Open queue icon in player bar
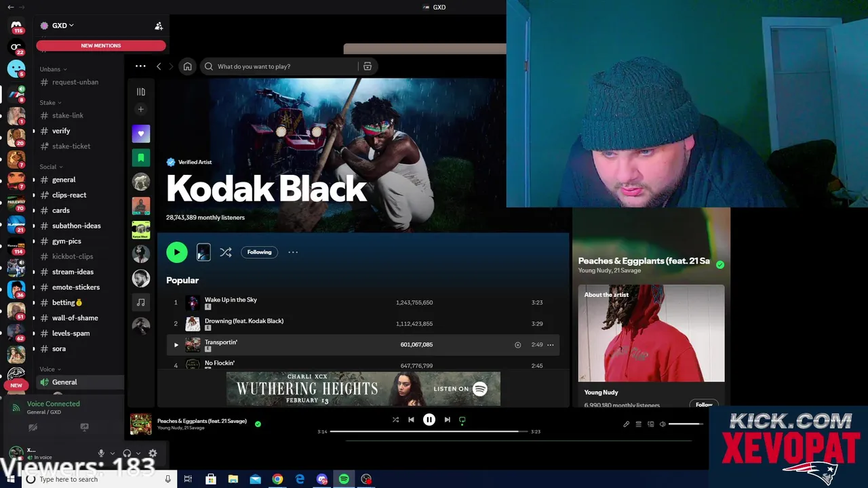 pyautogui.click(x=638, y=424)
